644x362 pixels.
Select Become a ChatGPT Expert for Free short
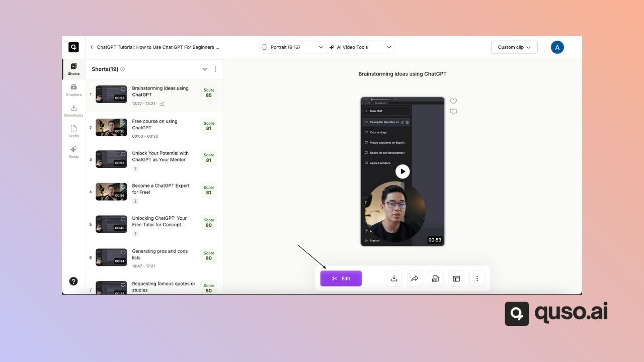click(154, 192)
